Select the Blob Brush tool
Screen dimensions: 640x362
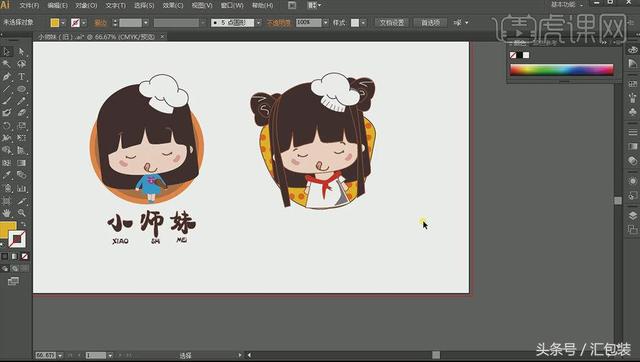coord(7,113)
